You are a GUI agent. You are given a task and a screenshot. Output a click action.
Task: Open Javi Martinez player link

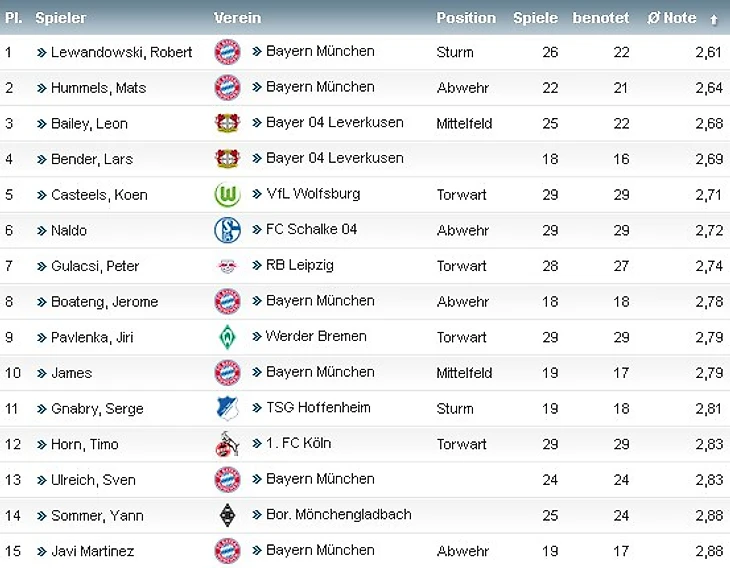[x=92, y=551]
